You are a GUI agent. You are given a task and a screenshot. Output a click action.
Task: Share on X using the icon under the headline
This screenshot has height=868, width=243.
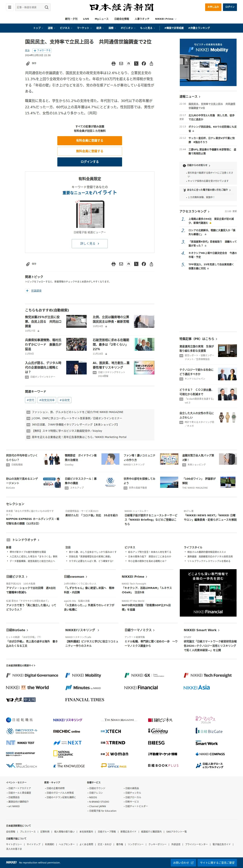tap(136, 63)
